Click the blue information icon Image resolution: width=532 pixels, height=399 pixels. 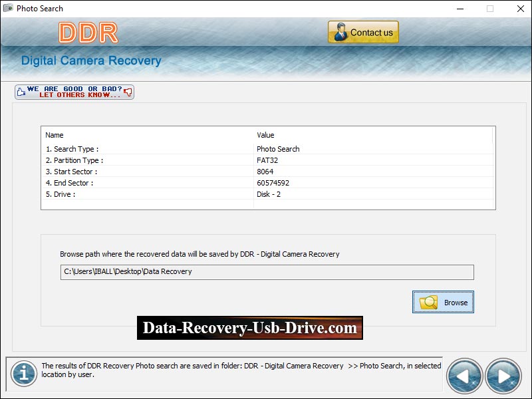coord(24,374)
